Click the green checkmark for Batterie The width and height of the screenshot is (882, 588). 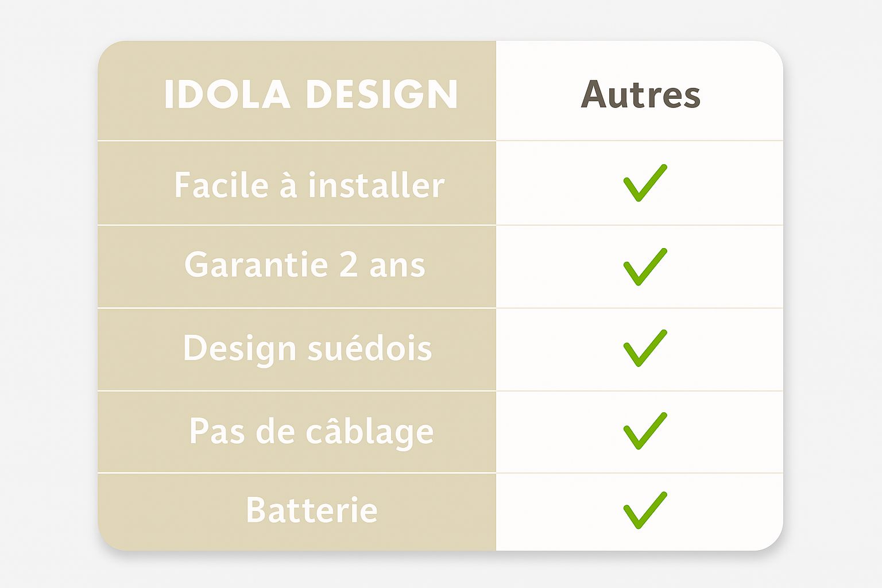645,510
